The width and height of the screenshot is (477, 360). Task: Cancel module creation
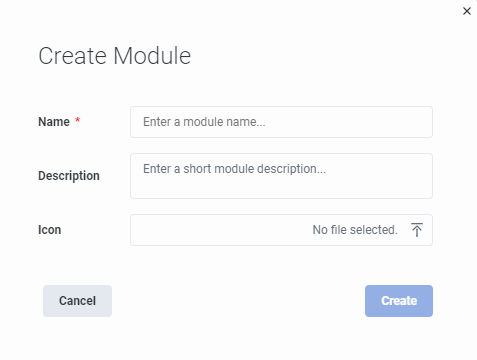(x=77, y=301)
